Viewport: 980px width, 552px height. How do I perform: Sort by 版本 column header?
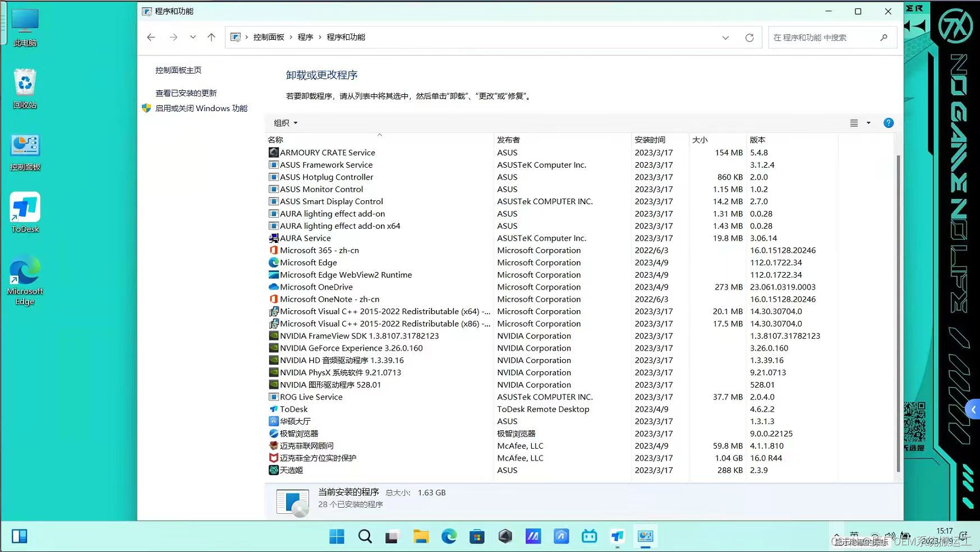(x=792, y=140)
